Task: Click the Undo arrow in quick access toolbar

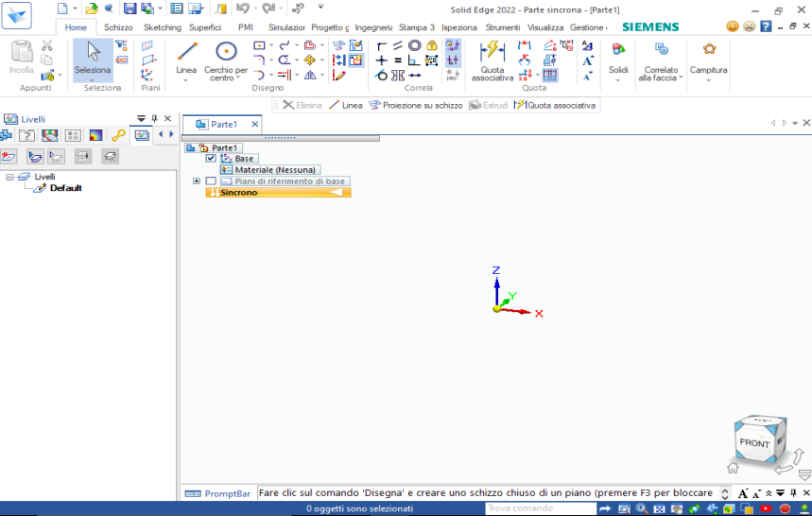Action: tap(242, 9)
